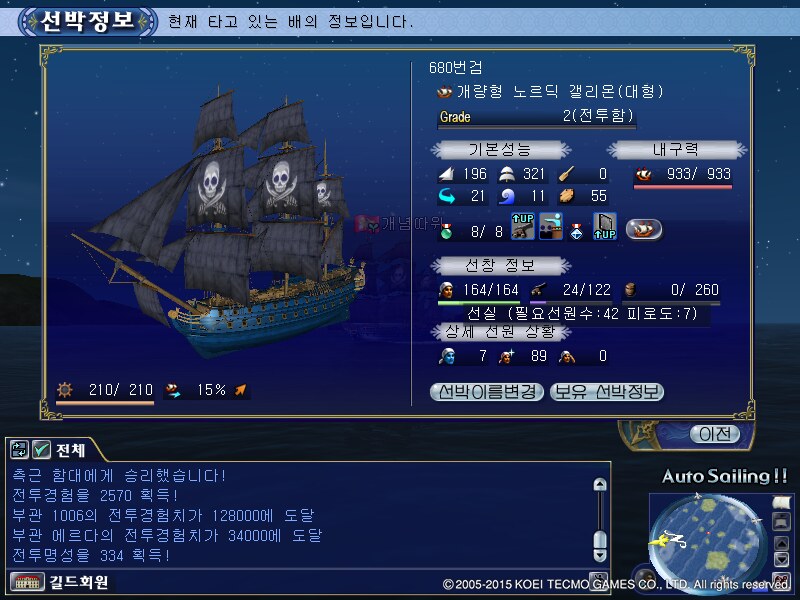Click the minimap down arrow button
Viewport: 800px width, 600px height.
pyautogui.click(x=782, y=559)
